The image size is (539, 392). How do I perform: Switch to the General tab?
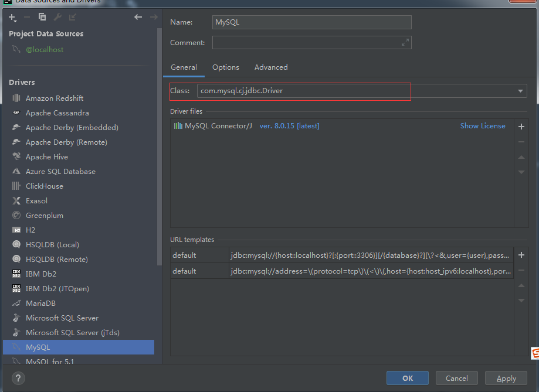pyautogui.click(x=184, y=67)
